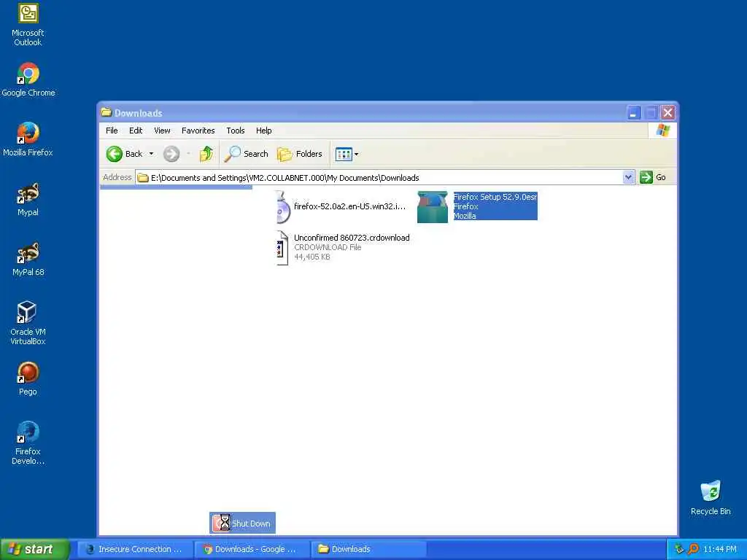Viewport: 747px width, 560px height.
Task: Click the Go button next to address
Action: (x=653, y=178)
